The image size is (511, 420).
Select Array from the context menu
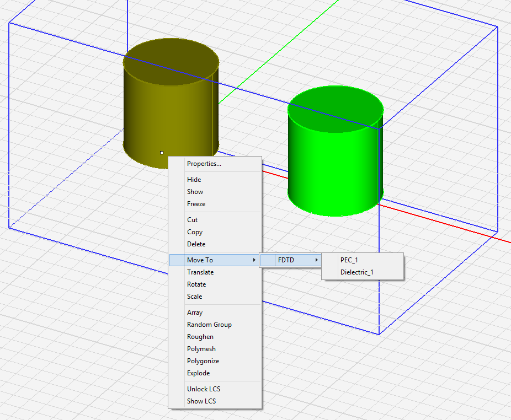click(x=194, y=313)
